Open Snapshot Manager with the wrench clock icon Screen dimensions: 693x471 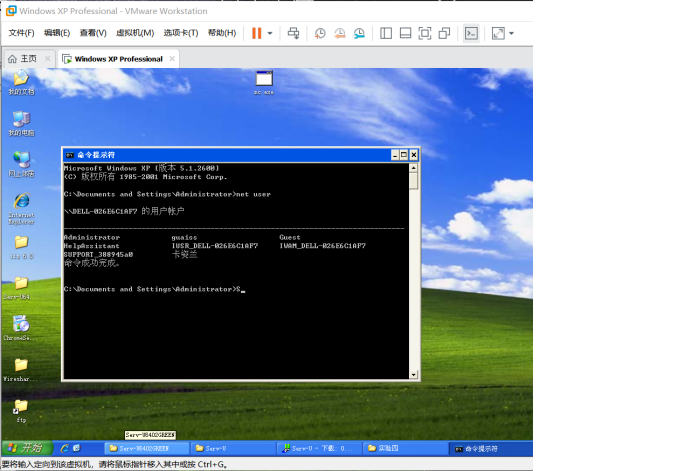359,33
